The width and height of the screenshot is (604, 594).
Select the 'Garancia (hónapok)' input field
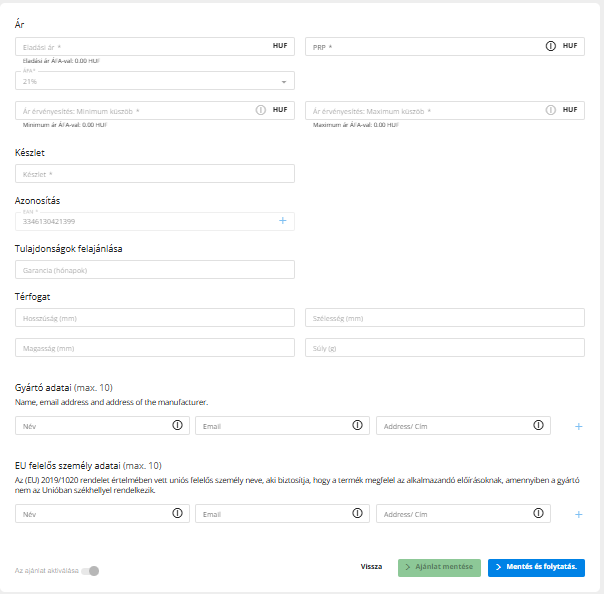tap(155, 270)
